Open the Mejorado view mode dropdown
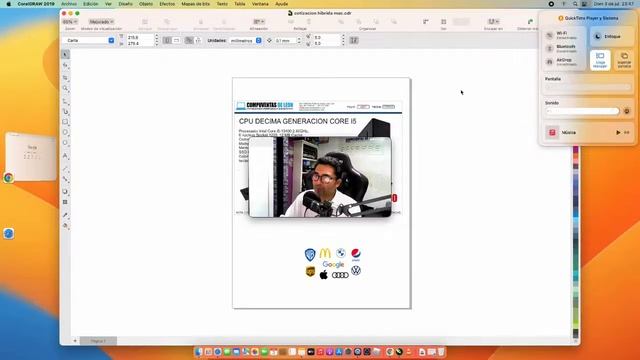The height and width of the screenshot is (360, 640). 101,22
